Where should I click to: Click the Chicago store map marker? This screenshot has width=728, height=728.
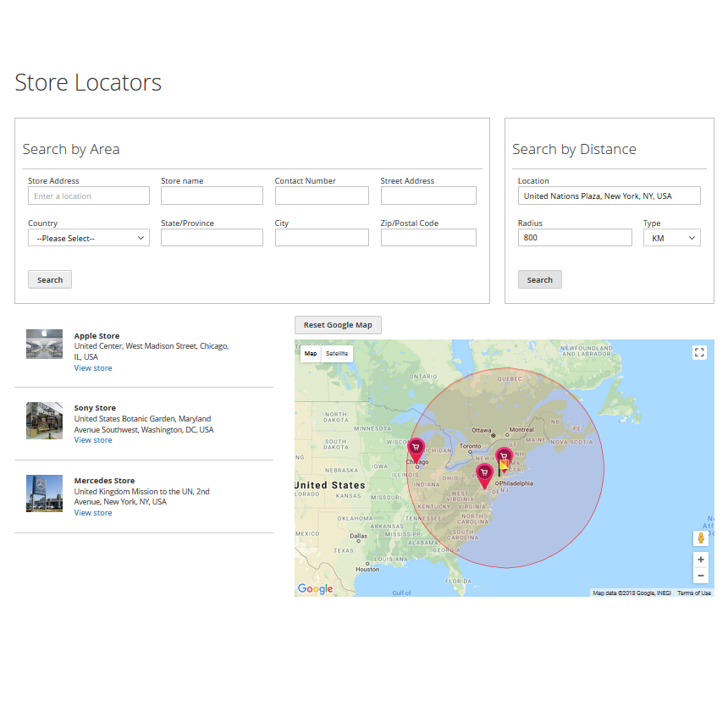[x=416, y=449]
